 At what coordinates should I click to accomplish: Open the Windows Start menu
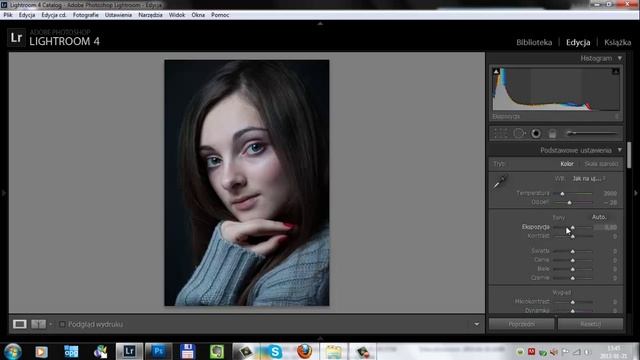coord(13,351)
